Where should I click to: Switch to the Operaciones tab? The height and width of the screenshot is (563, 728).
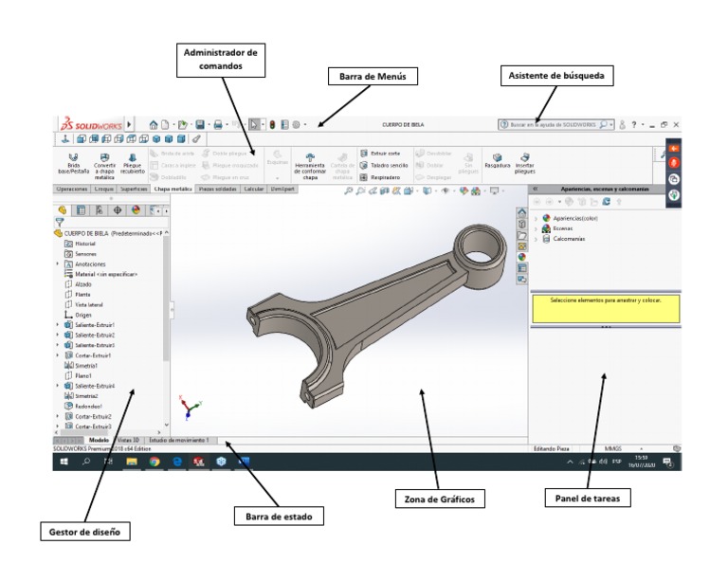(71, 189)
